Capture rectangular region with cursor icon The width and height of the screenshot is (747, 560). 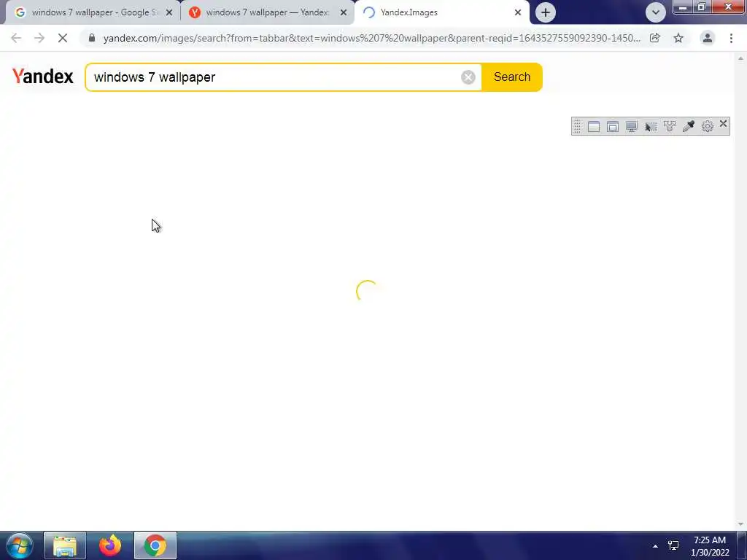tap(651, 126)
